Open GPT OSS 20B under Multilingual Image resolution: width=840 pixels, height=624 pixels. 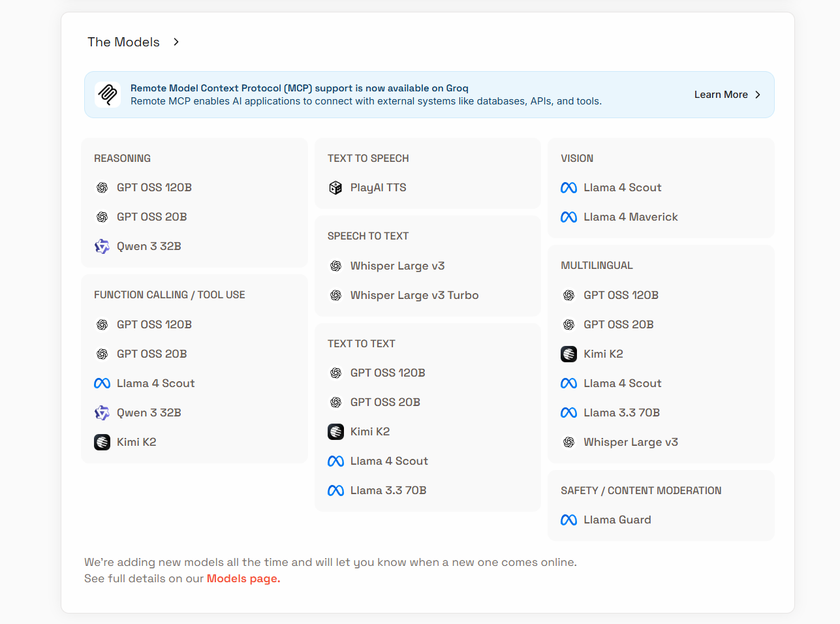(x=618, y=325)
